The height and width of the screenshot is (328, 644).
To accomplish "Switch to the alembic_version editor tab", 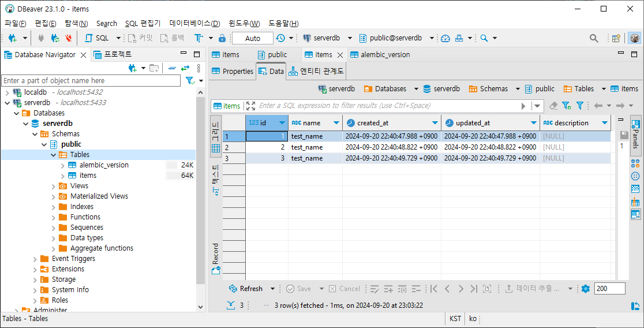I will pyautogui.click(x=380, y=55).
